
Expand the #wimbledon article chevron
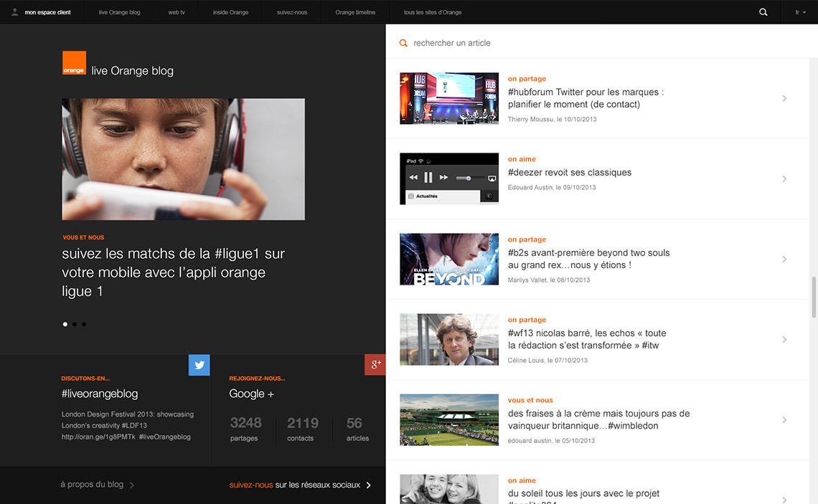click(784, 419)
